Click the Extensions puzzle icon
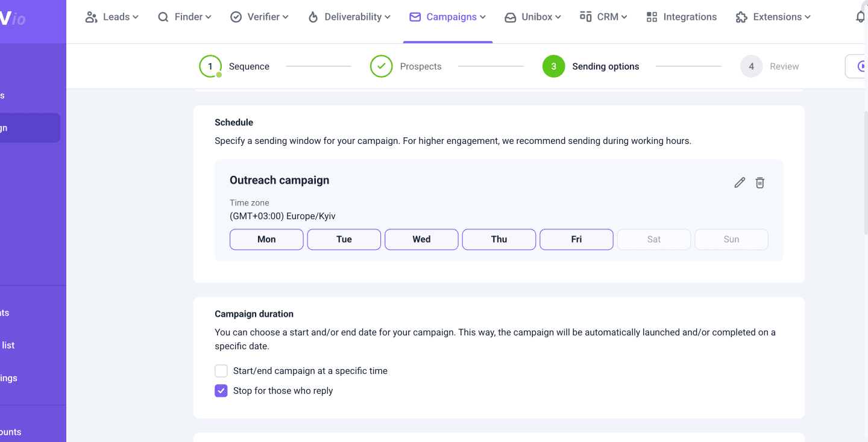This screenshot has height=442, width=868. (x=741, y=17)
